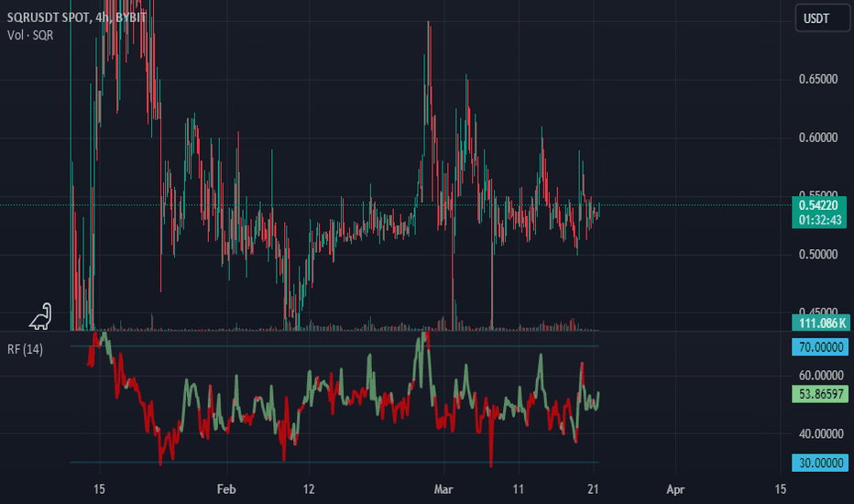Click the 60.00000 RF axis label

(x=821, y=376)
